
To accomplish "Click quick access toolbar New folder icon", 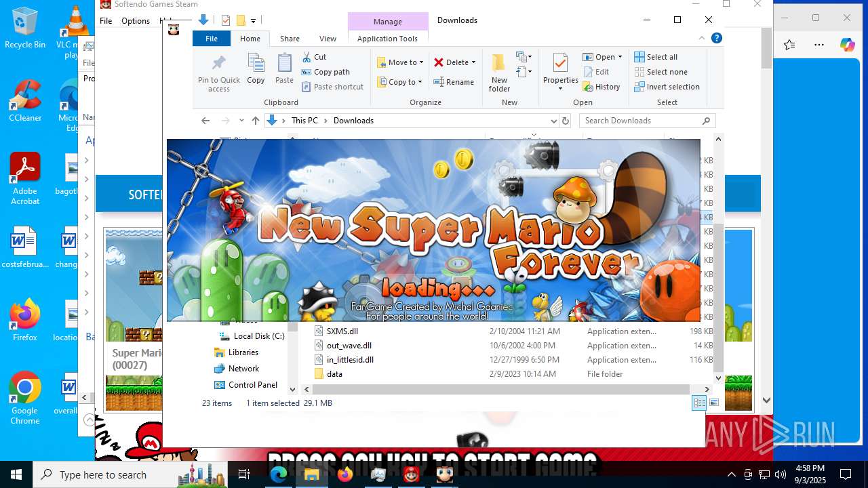I will tap(240, 20).
